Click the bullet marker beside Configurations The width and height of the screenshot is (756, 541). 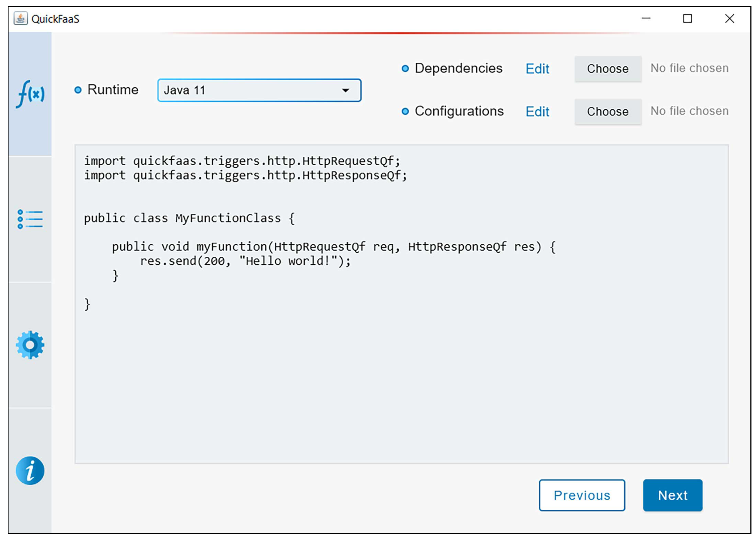tap(405, 111)
